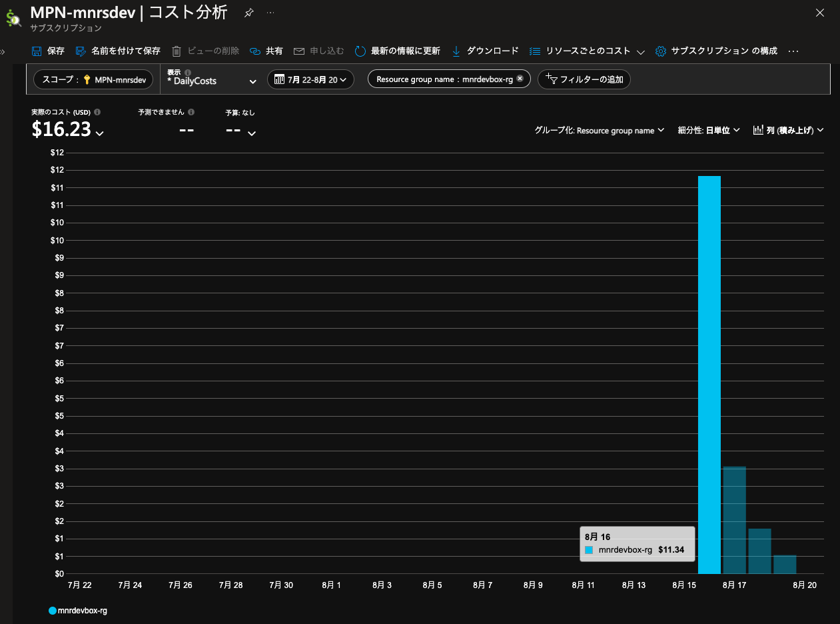Open the ellipsis menu beside the title
Image resolution: width=840 pixels, height=624 pixels.
[270, 13]
